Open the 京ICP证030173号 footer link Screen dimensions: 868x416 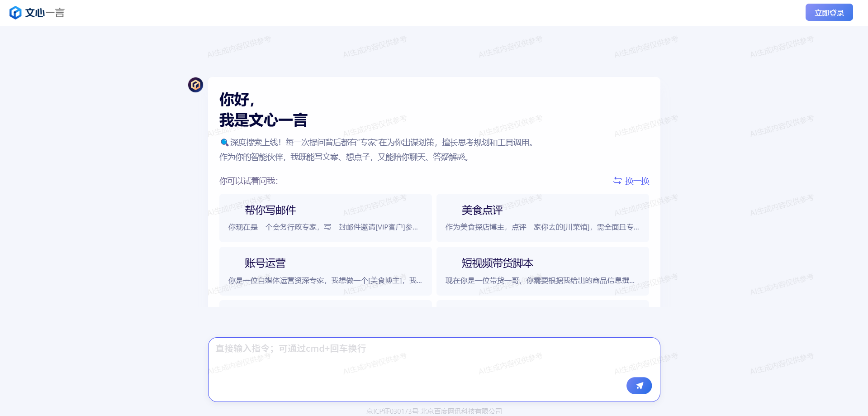point(392,411)
